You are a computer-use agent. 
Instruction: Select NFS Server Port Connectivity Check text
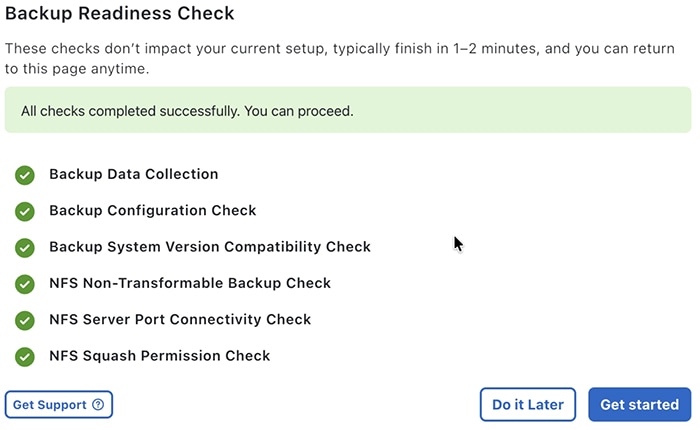pyautogui.click(x=180, y=320)
